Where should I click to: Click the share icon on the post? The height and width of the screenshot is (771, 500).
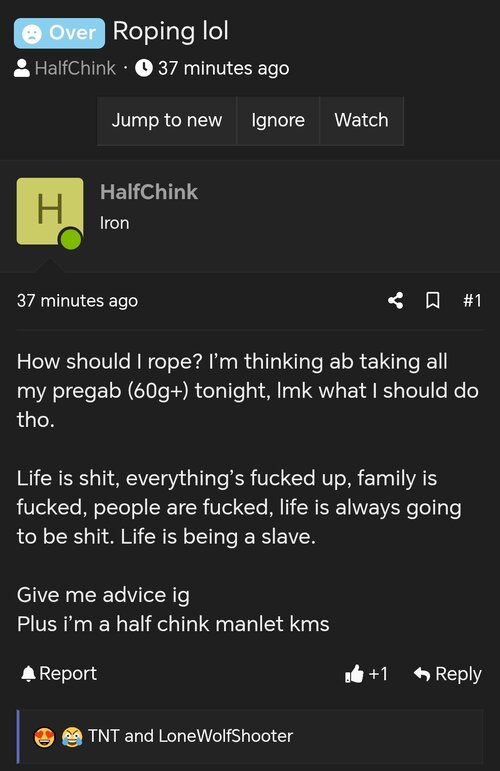(x=396, y=300)
